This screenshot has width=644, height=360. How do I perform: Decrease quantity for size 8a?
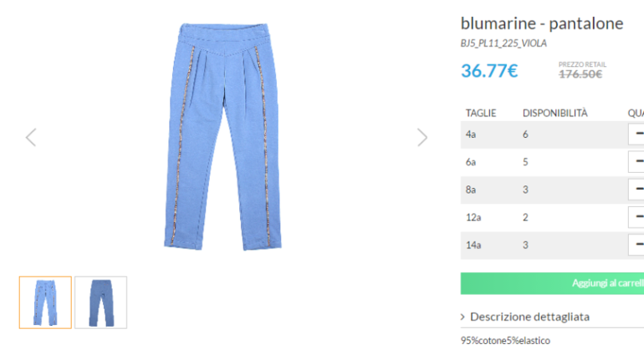coord(636,190)
